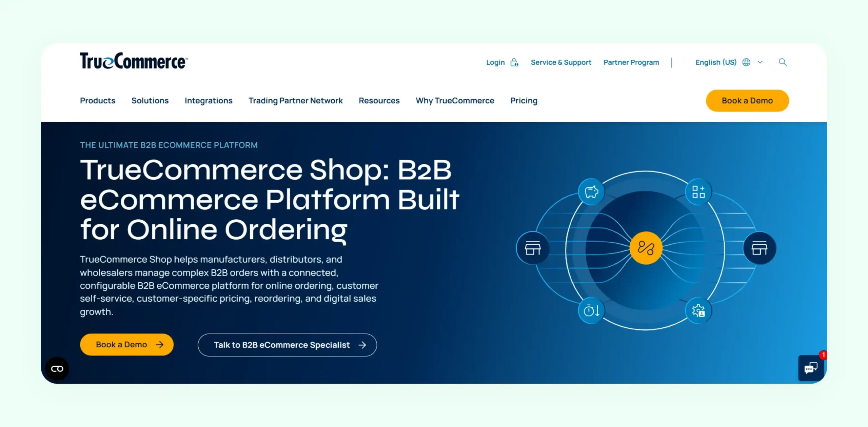
Task: Open the Why TrueCommerce menu
Action: pos(455,101)
